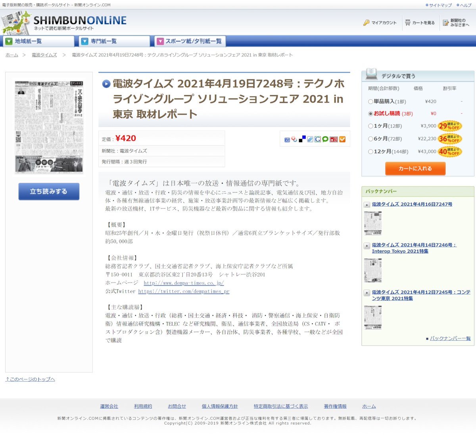This screenshot has height=448, width=476.
Task: Click the arrow icon beside コンテンツ東京 2021特集
Action: click(367, 293)
